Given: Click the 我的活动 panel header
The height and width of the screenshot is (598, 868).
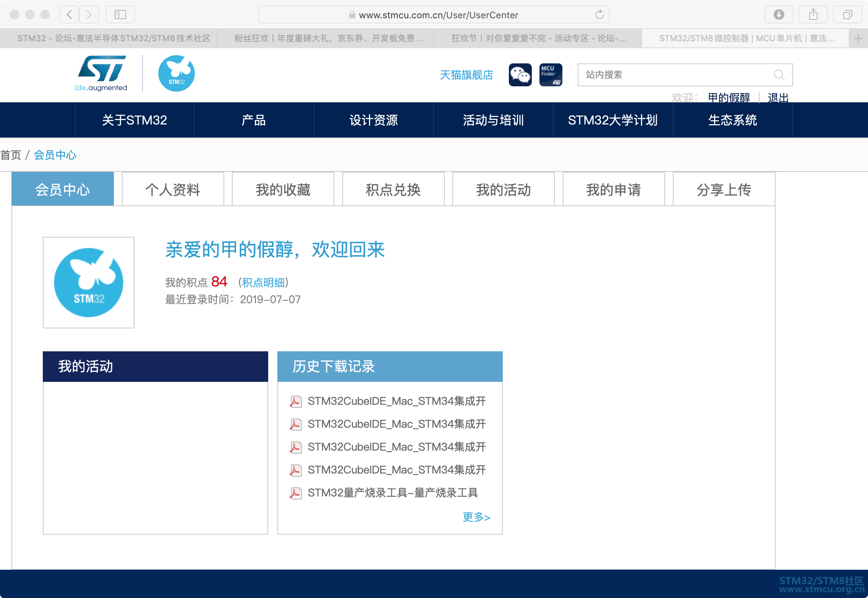Looking at the screenshot, I should point(155,367).
